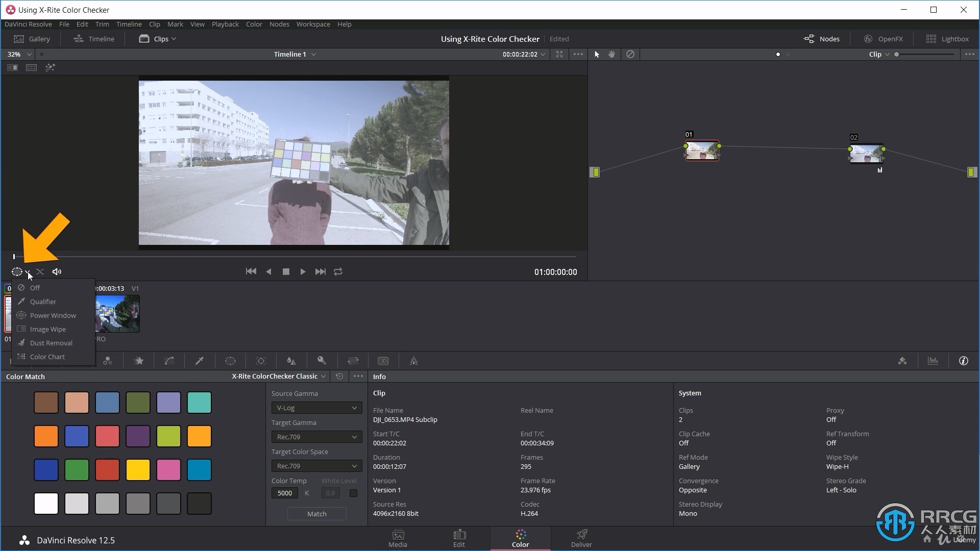Click the Match button

tap(316, 514)
